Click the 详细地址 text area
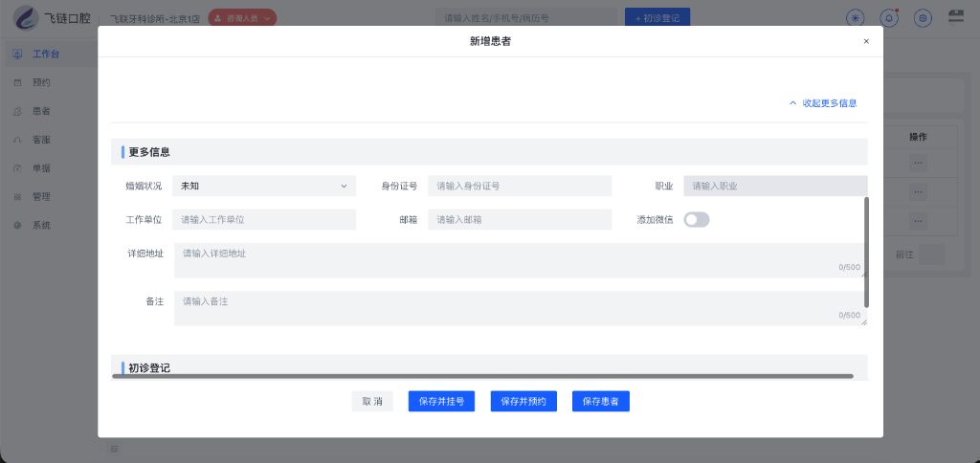The height and width of the screenshot is (463, 980). click(520, 260)
